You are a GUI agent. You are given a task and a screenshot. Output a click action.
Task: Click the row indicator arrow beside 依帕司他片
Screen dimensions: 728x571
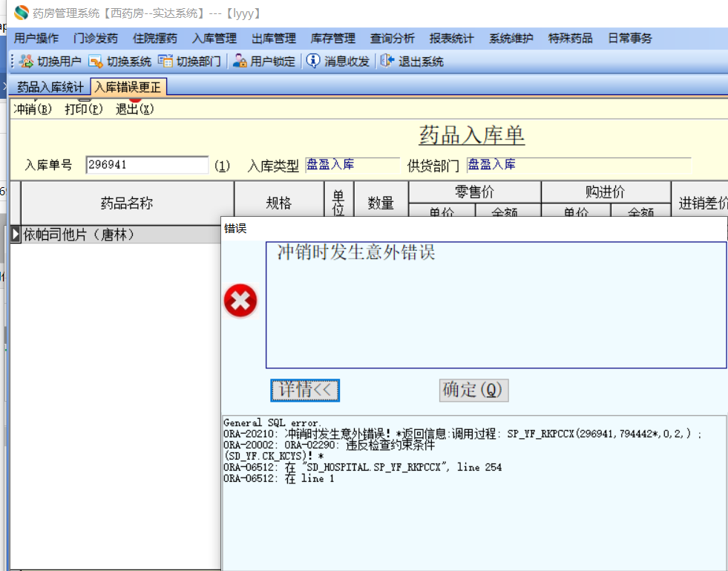coord(16,235)
